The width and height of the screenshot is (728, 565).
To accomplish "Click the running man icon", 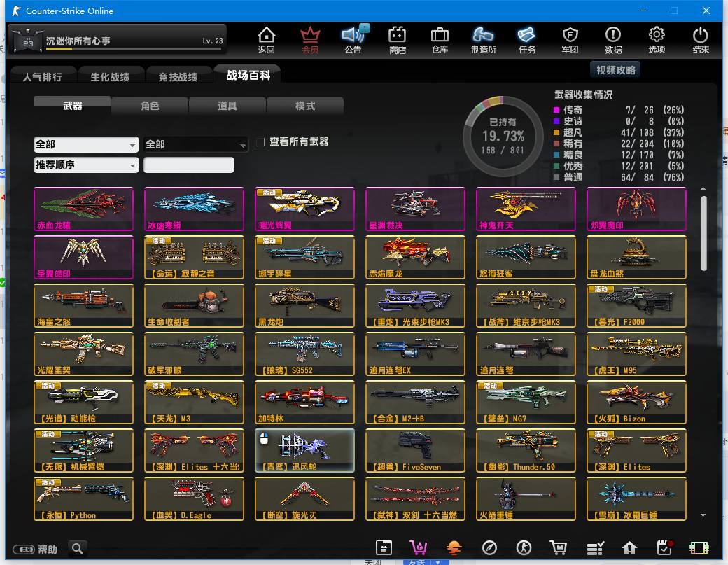I will click(524, 548).
